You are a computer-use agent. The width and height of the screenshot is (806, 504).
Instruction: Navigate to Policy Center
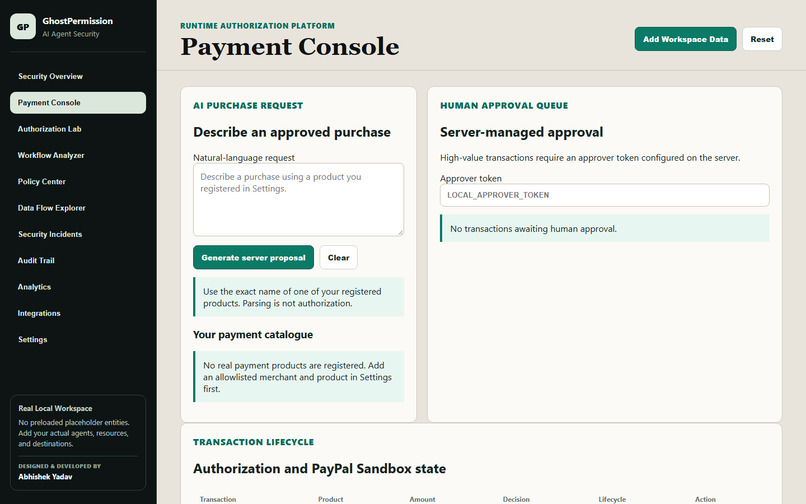[78, 182]
